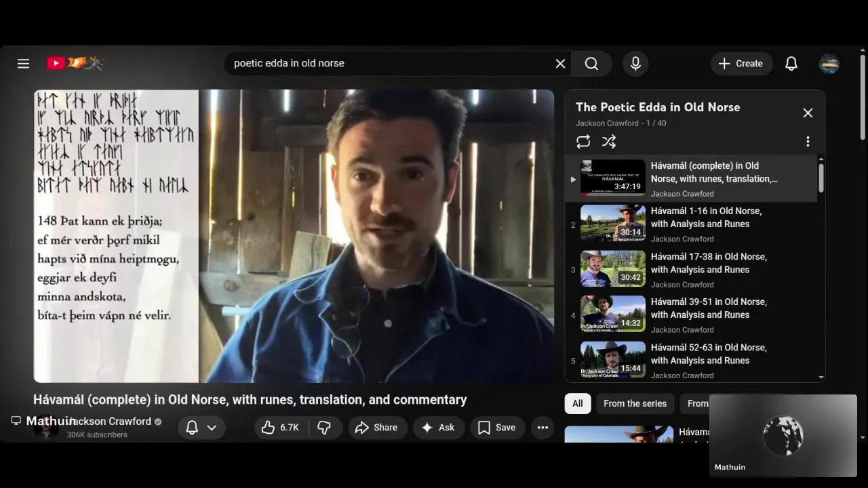
Task: Open the notifications bell in header
Action: click(x=791, y=63)
